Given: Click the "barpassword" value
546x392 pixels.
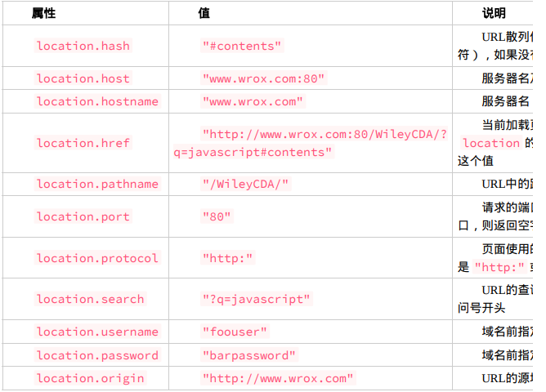Looking at the screenshot, I should coord(249,355).
